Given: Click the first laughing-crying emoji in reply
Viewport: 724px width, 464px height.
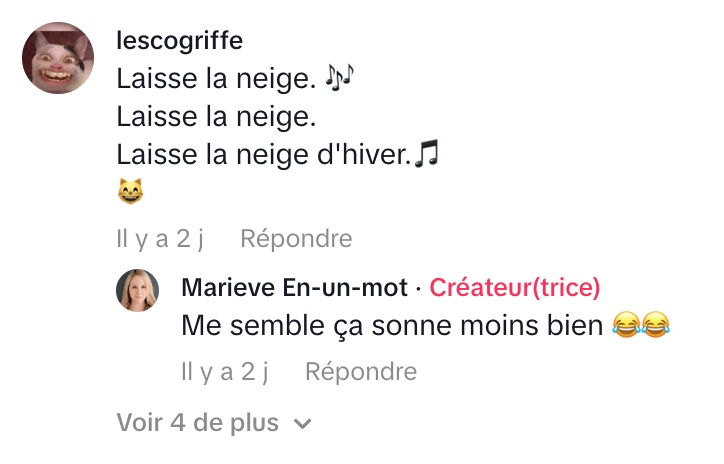Looking at the screenshot, I should click(625, 326).
